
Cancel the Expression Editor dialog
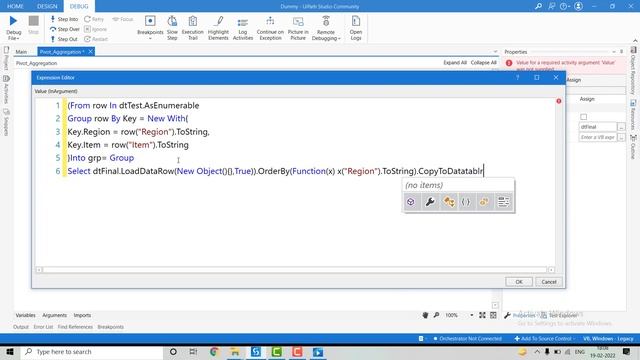click(x=549, y=282)
